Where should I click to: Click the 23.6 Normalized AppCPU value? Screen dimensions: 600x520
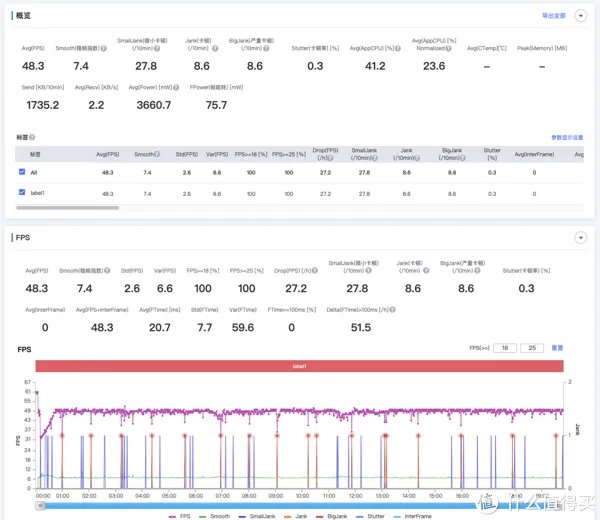pyautogui.click(x=434, y=66)
